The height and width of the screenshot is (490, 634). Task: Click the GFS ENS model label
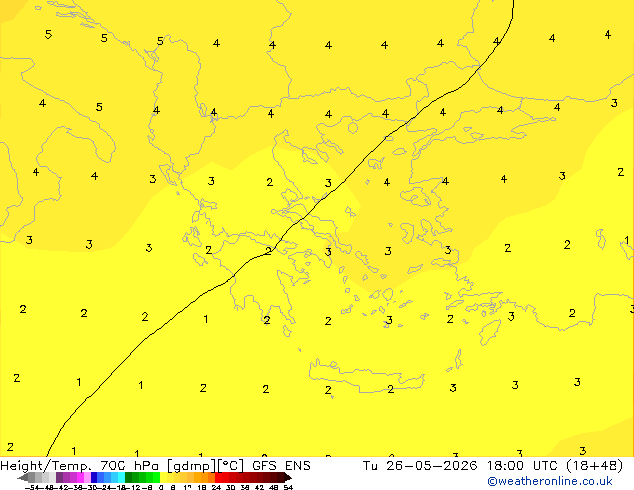tap(281, 466)
